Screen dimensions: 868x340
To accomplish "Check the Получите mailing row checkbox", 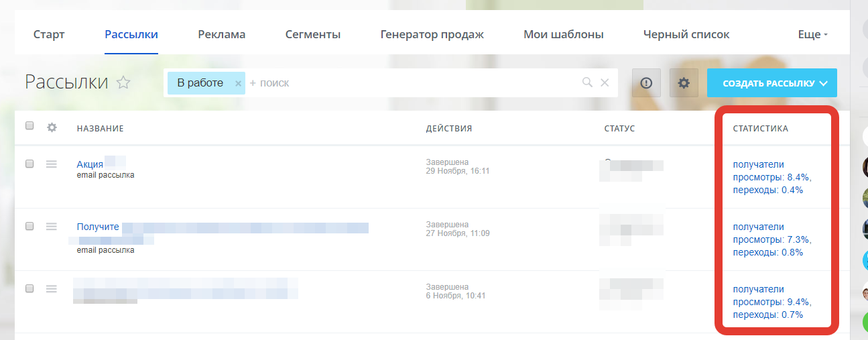I will tap(29, 226).
